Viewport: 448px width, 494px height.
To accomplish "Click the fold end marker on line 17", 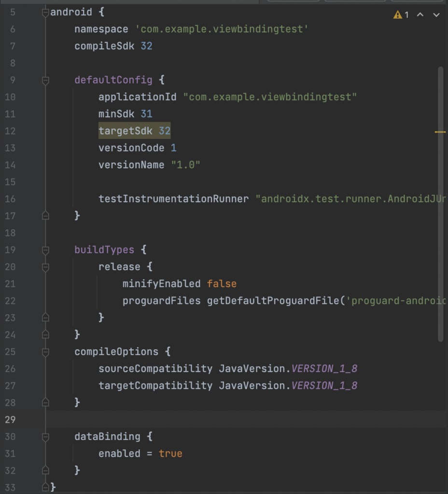I will pos(45,216).
